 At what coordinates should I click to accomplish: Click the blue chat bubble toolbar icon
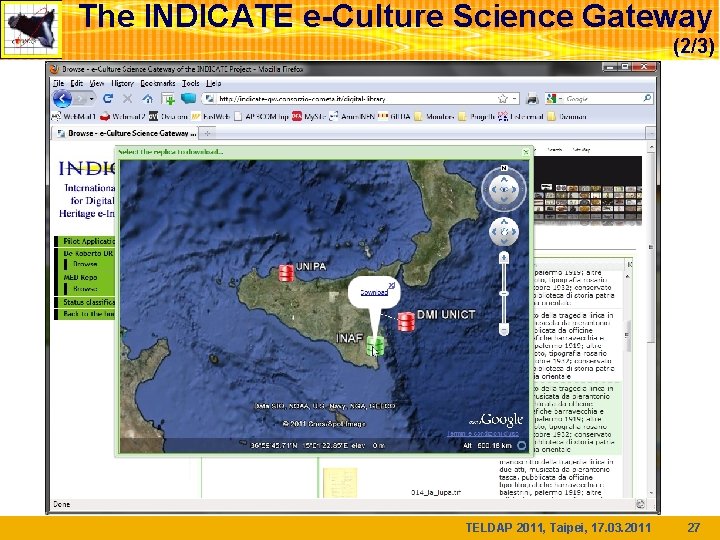click(x=188, y=98)
